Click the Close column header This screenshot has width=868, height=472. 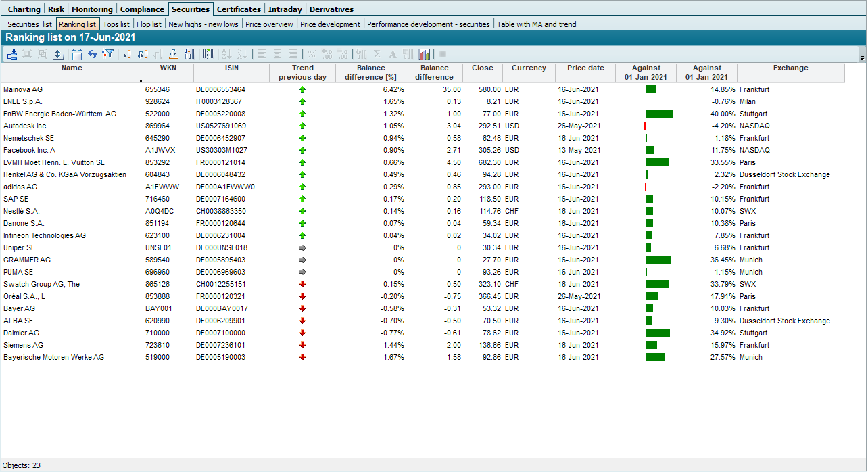click(x=483, y=68)
